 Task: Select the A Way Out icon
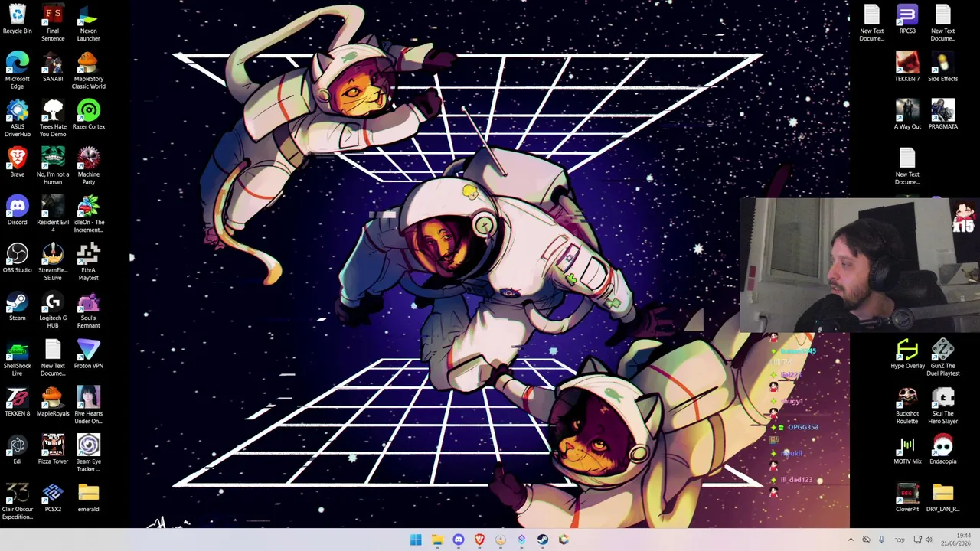[907, 116]
